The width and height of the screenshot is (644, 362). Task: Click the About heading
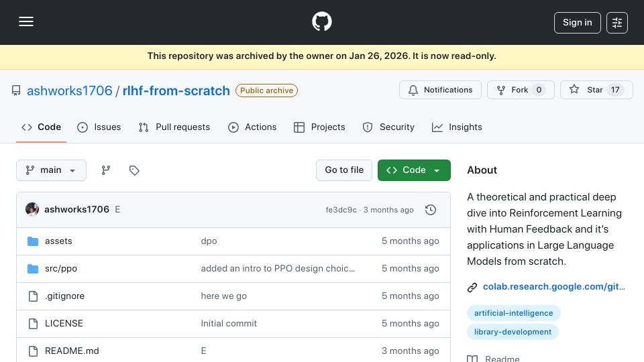[482, 170]
